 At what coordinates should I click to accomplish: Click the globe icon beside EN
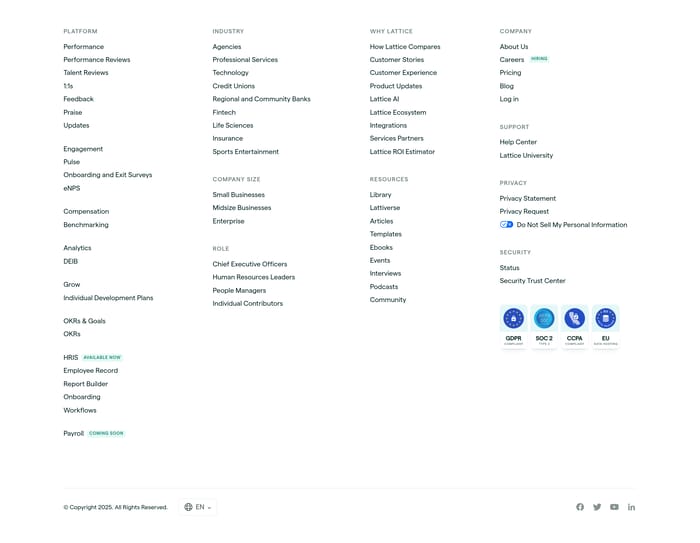188,507
